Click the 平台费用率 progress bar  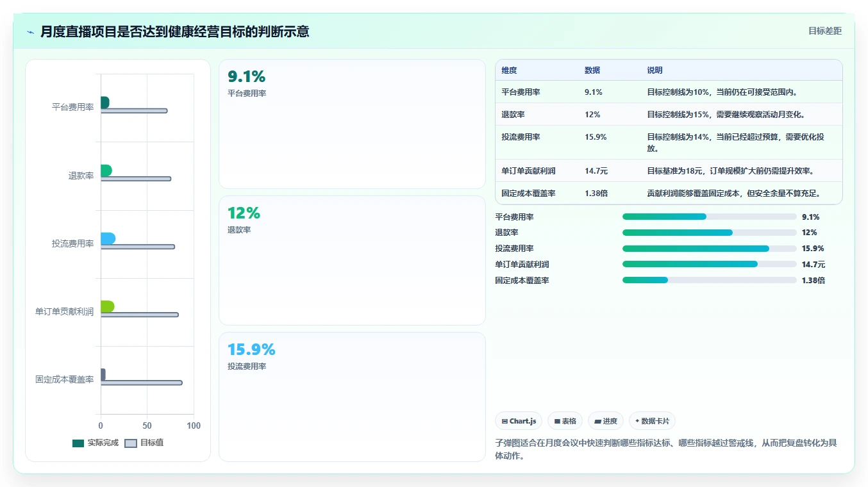[710, 217]
